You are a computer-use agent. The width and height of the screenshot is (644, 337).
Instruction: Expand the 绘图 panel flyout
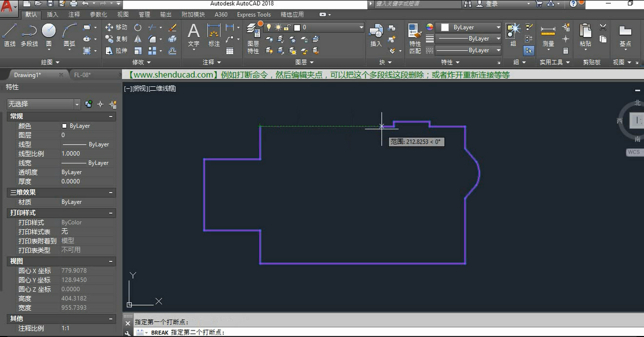[x=50, y=62]
